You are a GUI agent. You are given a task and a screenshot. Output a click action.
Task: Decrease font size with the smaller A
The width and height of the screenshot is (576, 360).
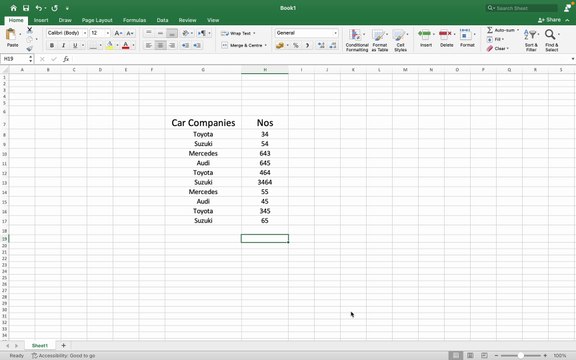129,33
